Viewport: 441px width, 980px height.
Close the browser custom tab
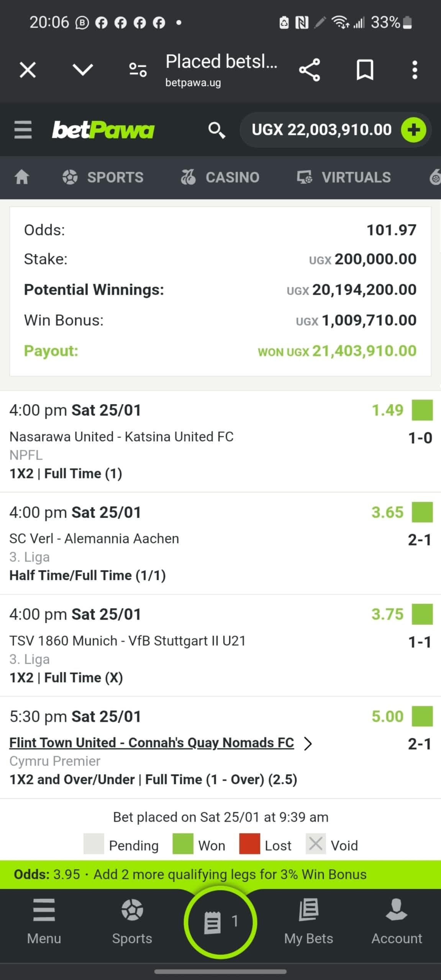pyautogui.click(x=28, y=70)
